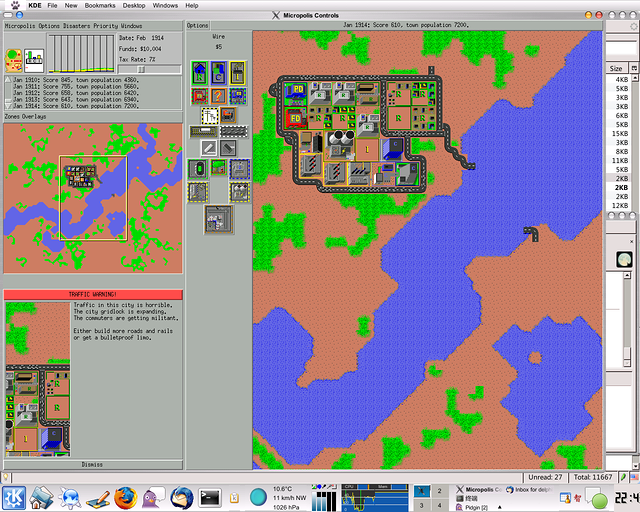The height and width of the screenshot is (512, 640).
Task: Dismiss the traffic warning notice
Action: pyautogui.click(x=92, y=464)
